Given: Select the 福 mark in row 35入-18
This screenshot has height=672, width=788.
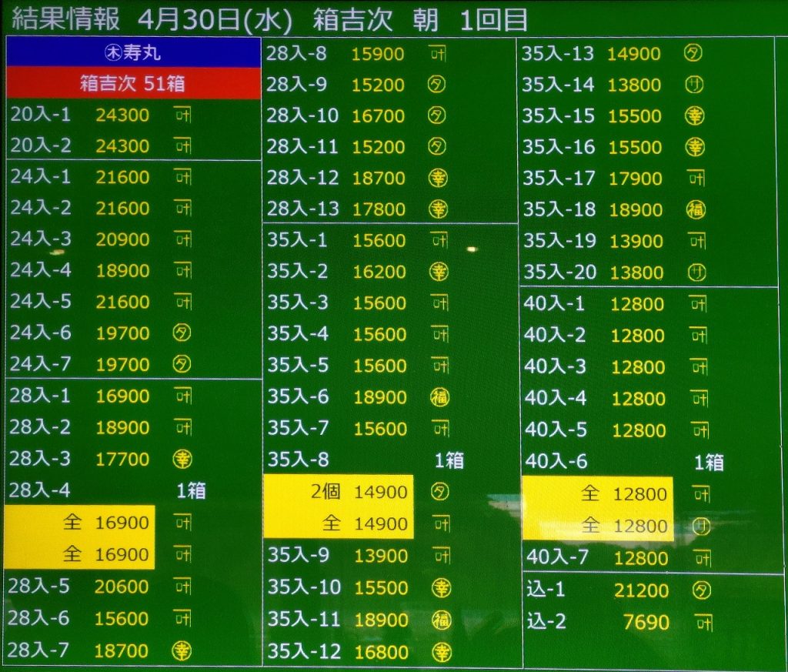Looking at the screenshot, I should pos(695,209).
